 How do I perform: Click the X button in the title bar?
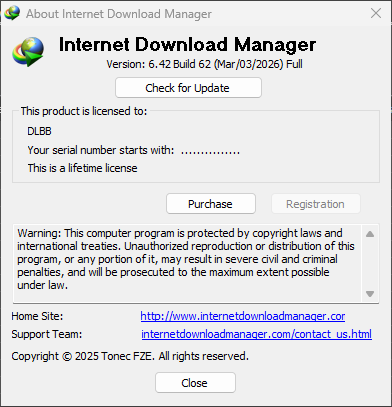(376, 13)
